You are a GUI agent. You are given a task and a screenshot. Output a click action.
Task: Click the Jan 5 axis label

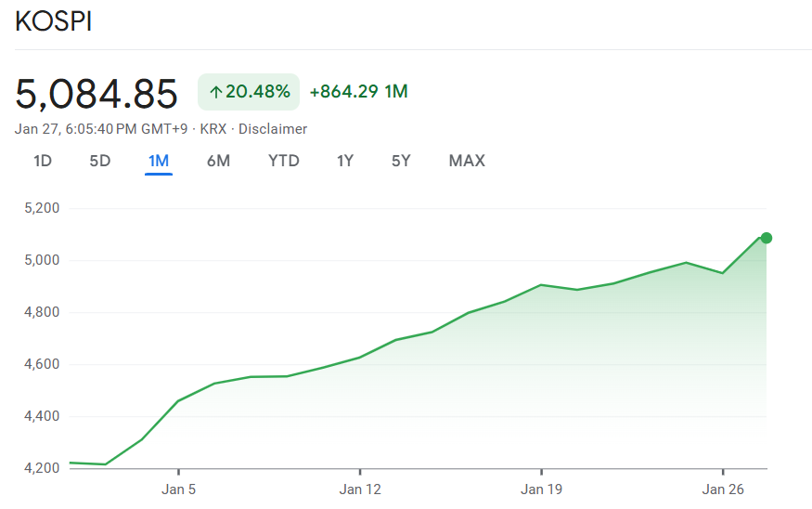[x=178, y=489]
